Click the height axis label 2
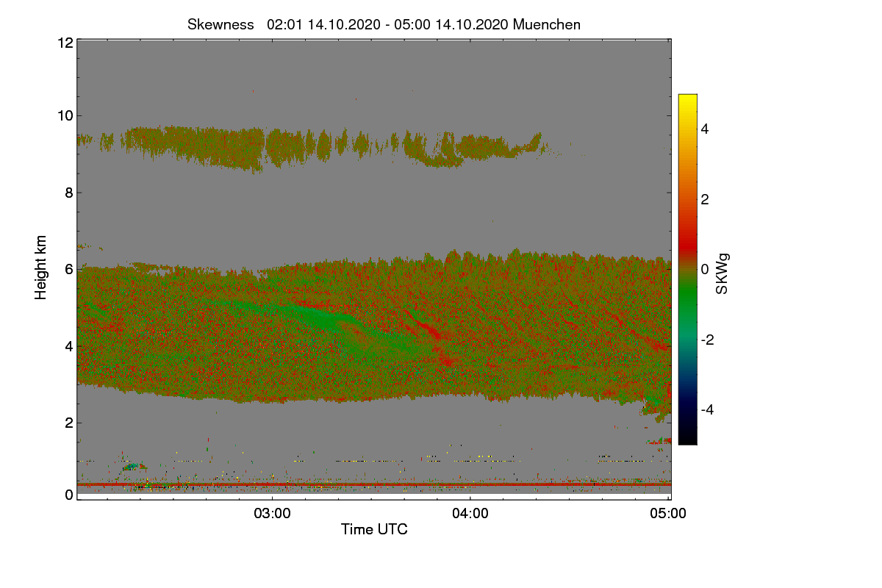The image size is (882, 588). click(69, 422)
